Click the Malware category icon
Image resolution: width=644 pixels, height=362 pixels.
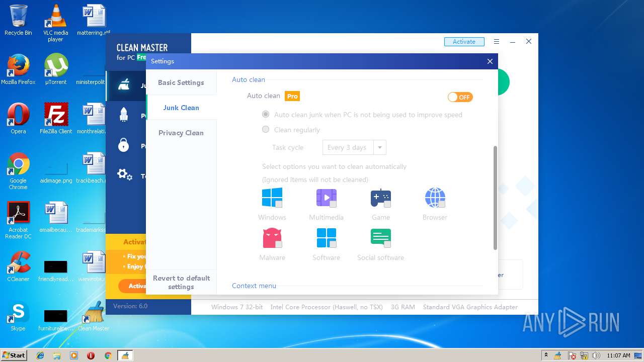coord(272,238)
